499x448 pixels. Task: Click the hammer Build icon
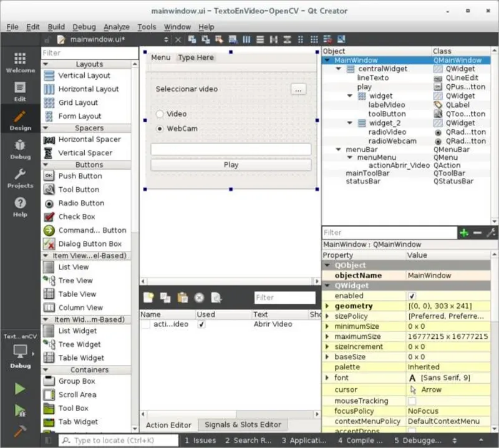(x=20, y=431)
